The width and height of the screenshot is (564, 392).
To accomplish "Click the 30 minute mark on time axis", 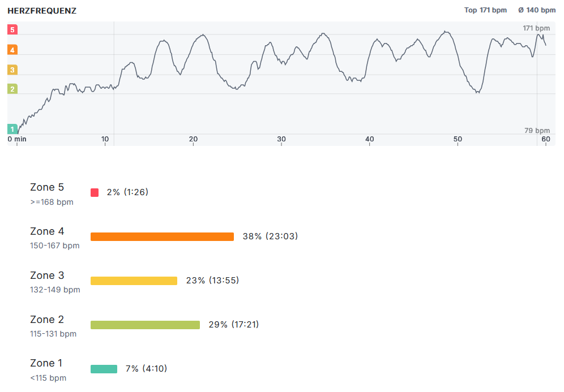I will (281, 139).
